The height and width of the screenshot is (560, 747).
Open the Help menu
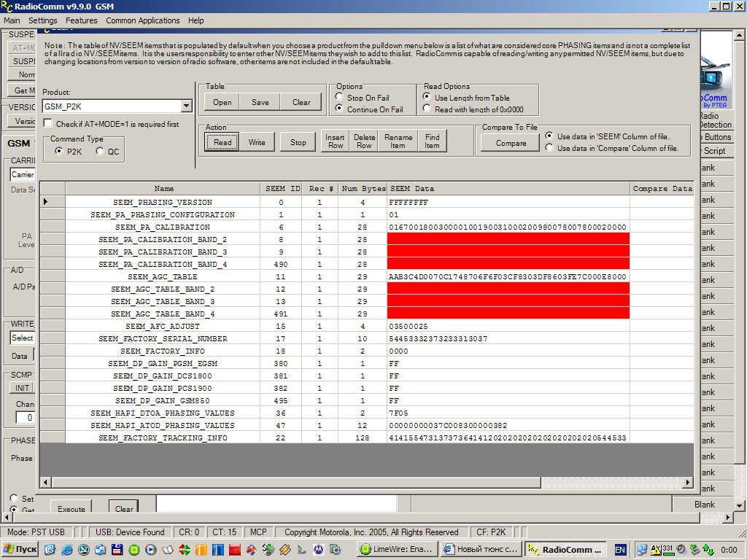[x=196, y=20]
